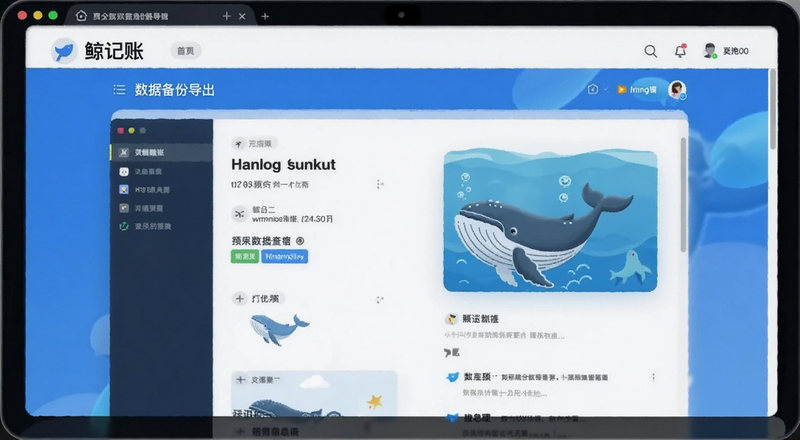Click the page's outer vertical scrollbar
Viewport: 800px width, 440px height.
click(x=773, y=110)
